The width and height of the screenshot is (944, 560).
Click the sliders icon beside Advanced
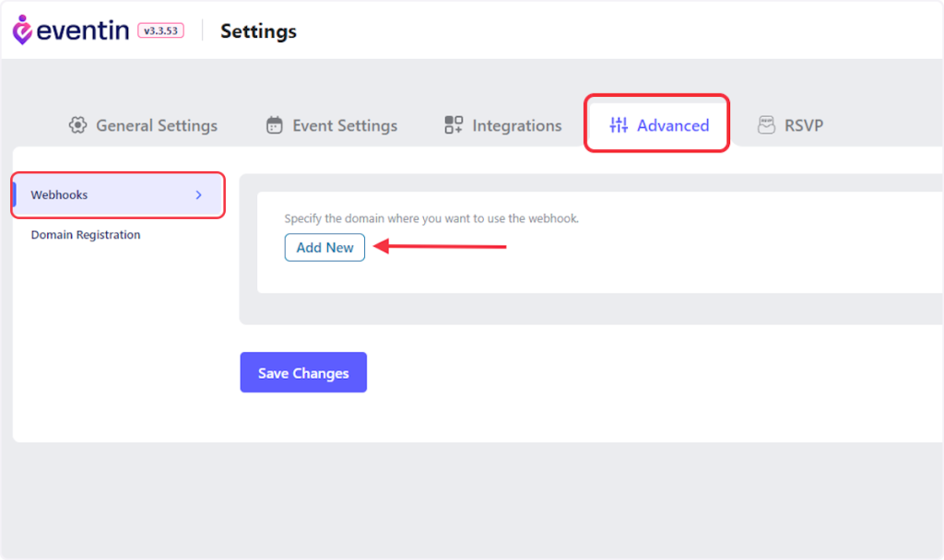click(619, 125)
